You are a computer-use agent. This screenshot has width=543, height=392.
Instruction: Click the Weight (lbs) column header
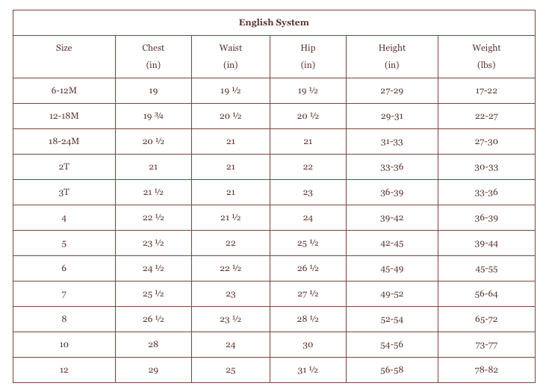click(486, 56)
